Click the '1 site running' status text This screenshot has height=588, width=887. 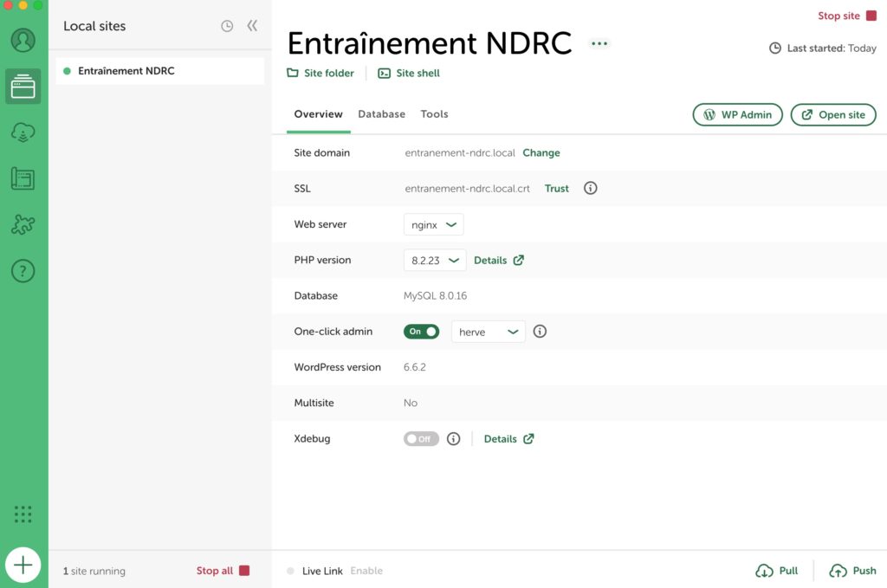click(x=94, y=571)
